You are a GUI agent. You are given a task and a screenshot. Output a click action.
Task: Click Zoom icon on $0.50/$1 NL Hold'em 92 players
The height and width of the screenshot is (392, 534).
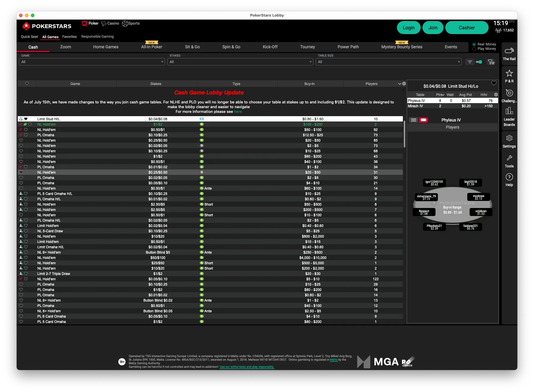point(20,130)
